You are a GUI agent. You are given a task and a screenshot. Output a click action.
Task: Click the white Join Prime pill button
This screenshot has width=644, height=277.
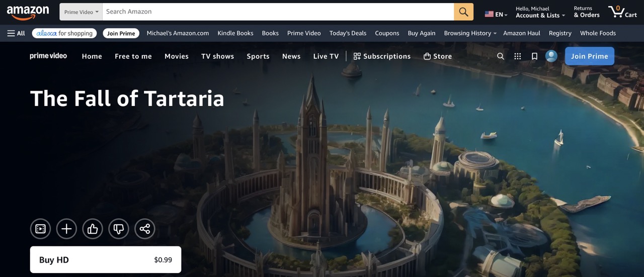(121, 33)
